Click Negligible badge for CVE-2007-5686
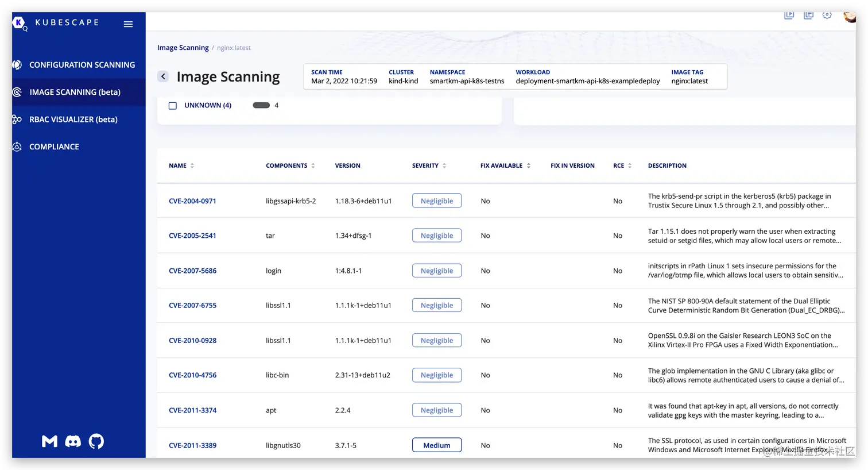The height and width of the screenshot is (470, 868). [437, 271]
